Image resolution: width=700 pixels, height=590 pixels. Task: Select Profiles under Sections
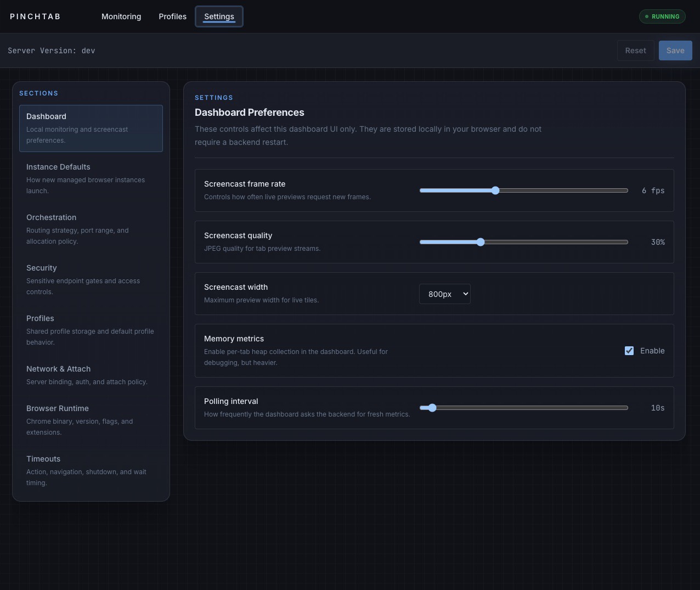91,329
